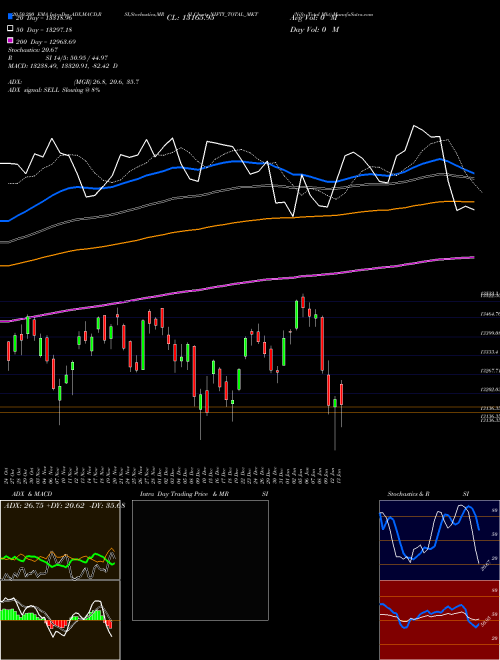Click the RSI 14/5 values line in header
This screenshot has height=660, width=500.
pos(58,58)
